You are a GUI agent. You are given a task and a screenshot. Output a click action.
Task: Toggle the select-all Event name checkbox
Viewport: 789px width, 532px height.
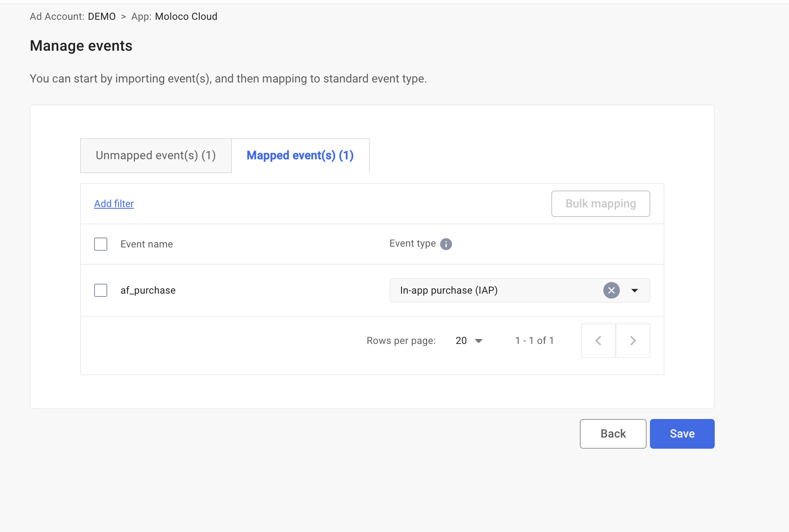coord(101,244)
